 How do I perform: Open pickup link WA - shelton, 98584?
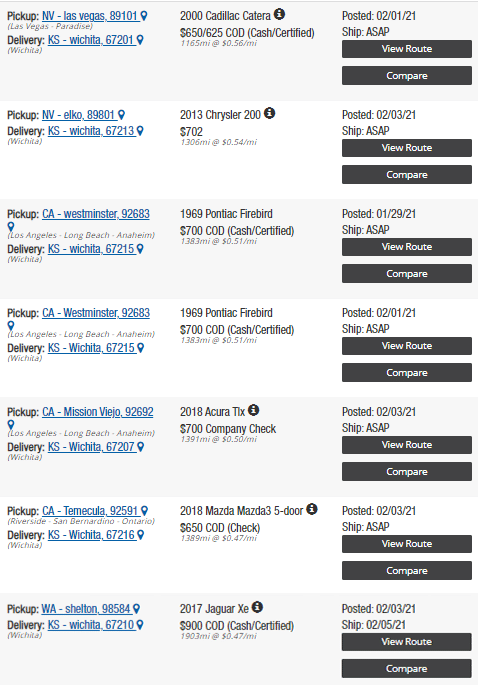point(87,609)
